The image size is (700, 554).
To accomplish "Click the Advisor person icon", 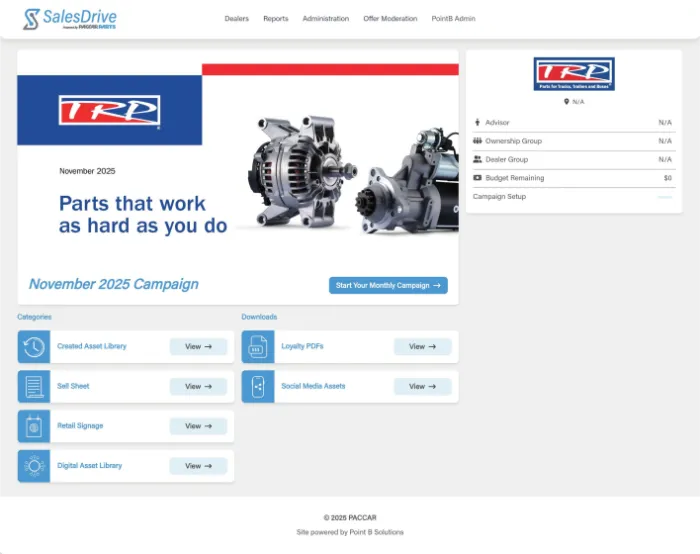I will [x=477, y=122].
